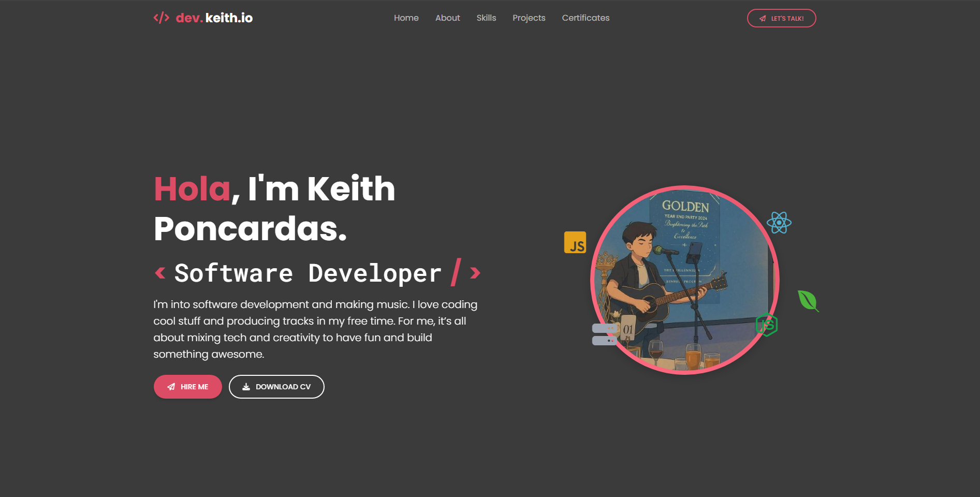The width and height of the screenshot is (980, 497).
Task: Open the Projects navigation item
Action: click(x=529, y=18)
